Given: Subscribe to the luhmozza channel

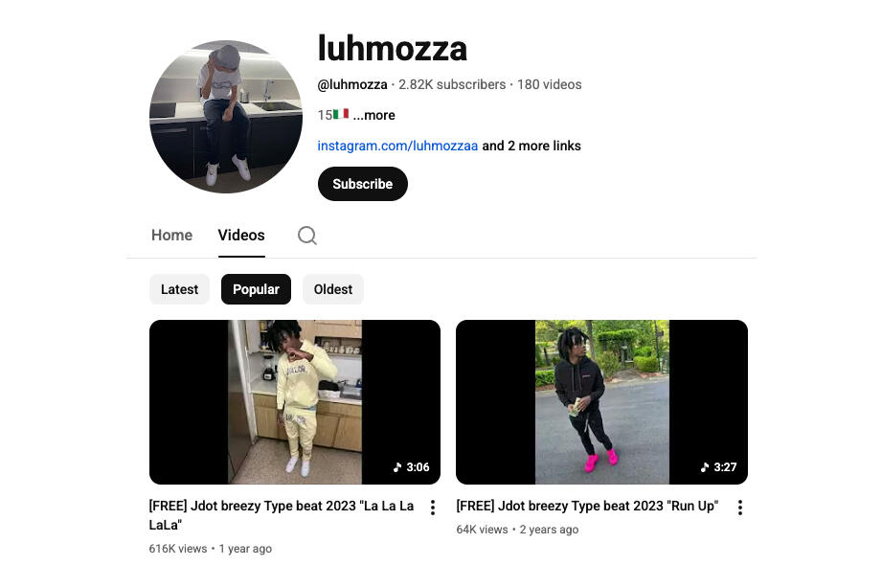Looking at the screenshot, I should pyautogui.click(x=363, y=184).
